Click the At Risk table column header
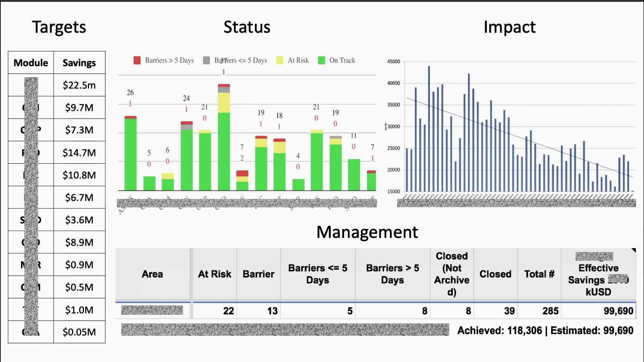The width and height of the screenshot is (644, 362). click(215, 274)
